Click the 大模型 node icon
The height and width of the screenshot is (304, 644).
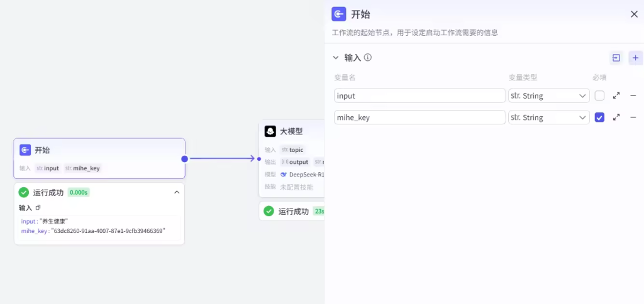[x=270, y=131]
